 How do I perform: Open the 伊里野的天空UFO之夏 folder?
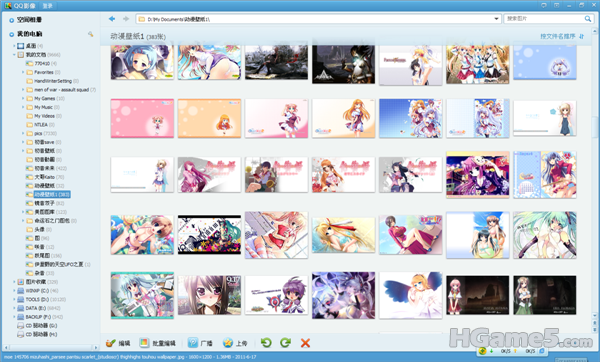(58, 264)
